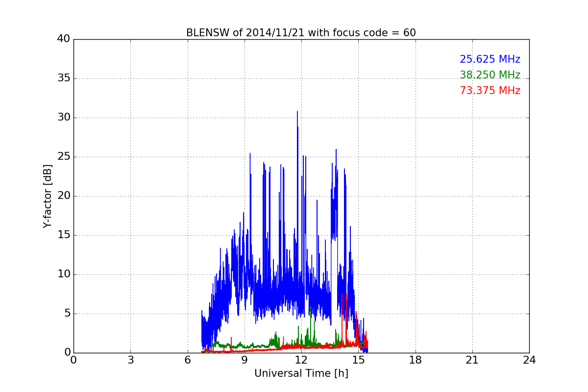The height and width of the screenshot is (392, 588).
Task: Click the x-axis tick label 3
Action: 130,360
